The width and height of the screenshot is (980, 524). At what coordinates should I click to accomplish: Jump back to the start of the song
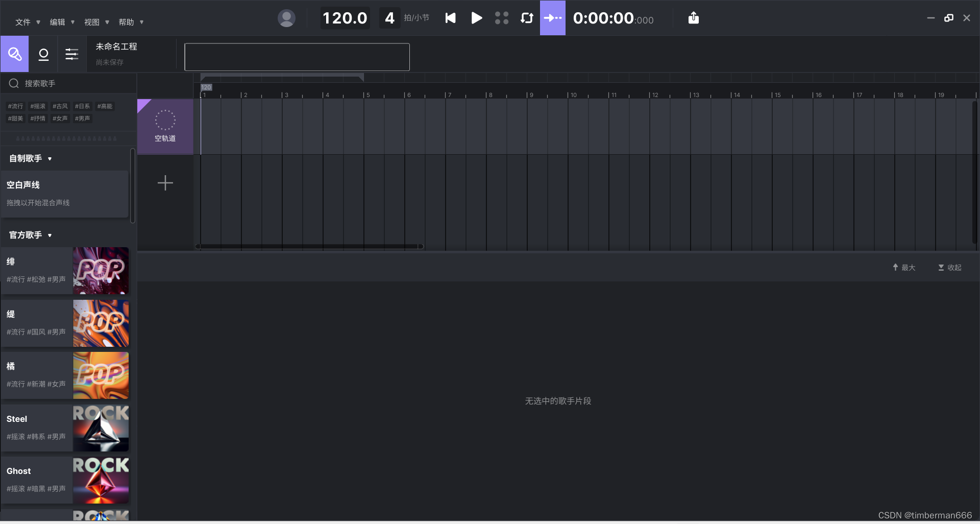450,18
